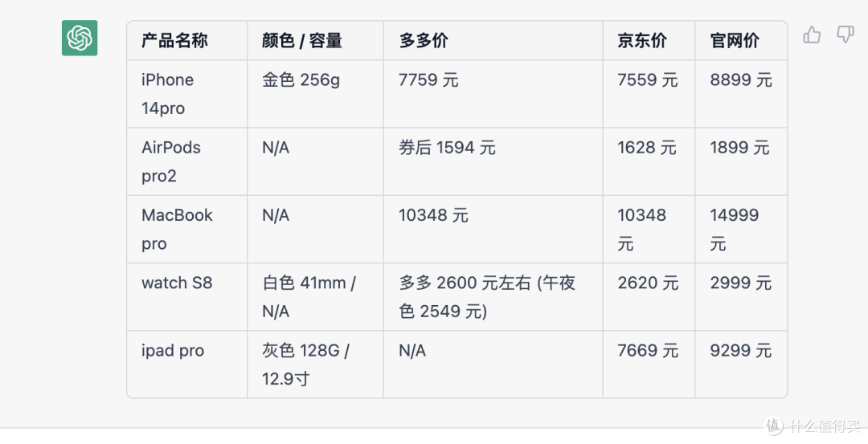Click the 官网价 column header
The height and width of the screenshot is (444, 868).
click(x=741, y=40)
